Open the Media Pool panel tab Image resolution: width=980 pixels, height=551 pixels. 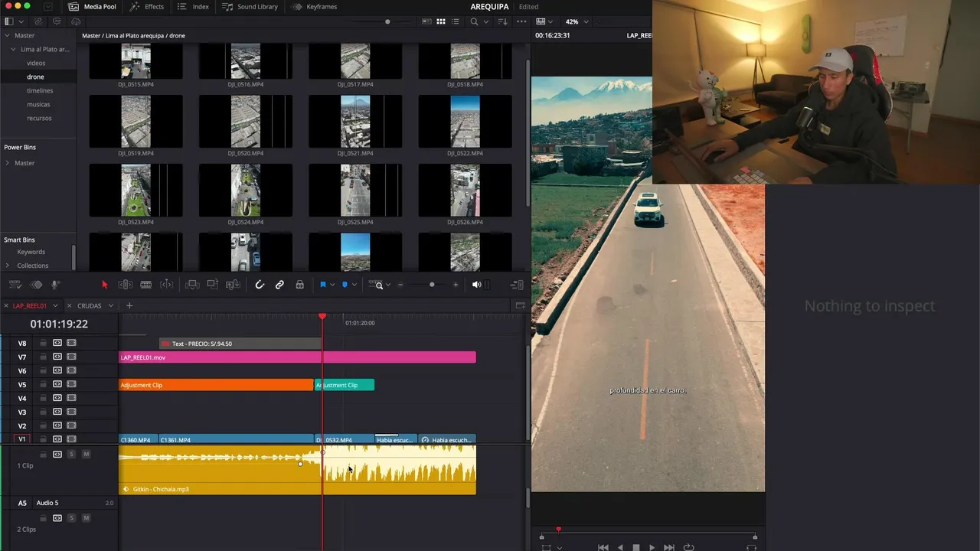point(92,7)
